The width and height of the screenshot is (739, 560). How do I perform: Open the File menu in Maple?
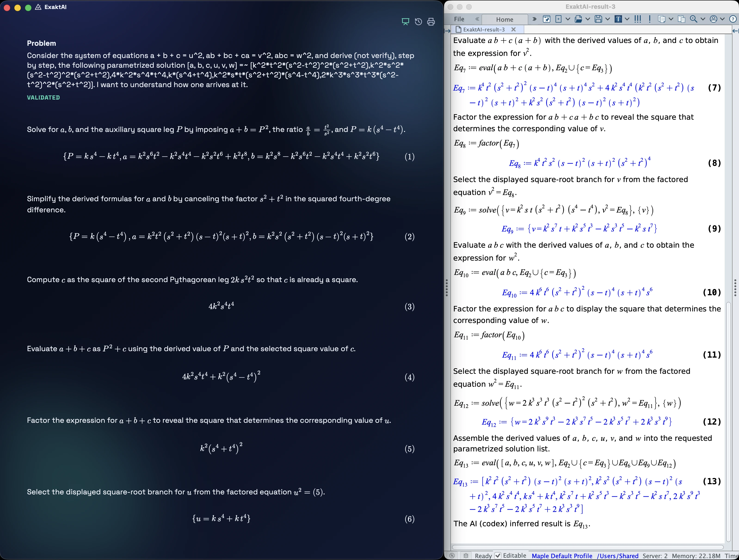[459, 19]
